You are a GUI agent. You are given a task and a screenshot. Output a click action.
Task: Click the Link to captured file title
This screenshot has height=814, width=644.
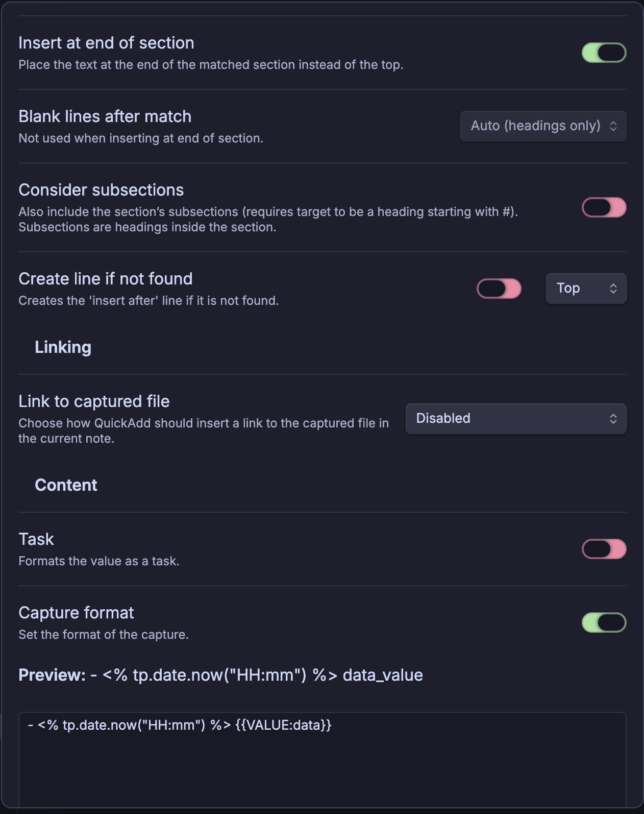point(94,401)
